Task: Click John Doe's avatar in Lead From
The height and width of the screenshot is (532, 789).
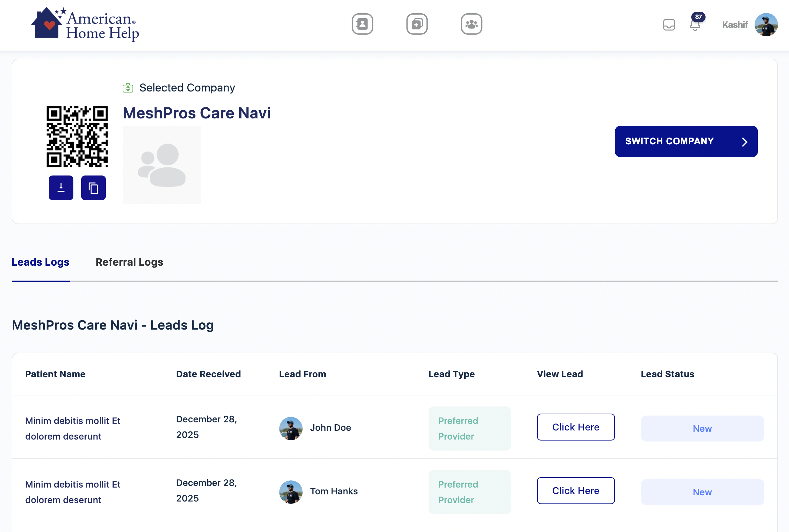Action: click(291, 428)
